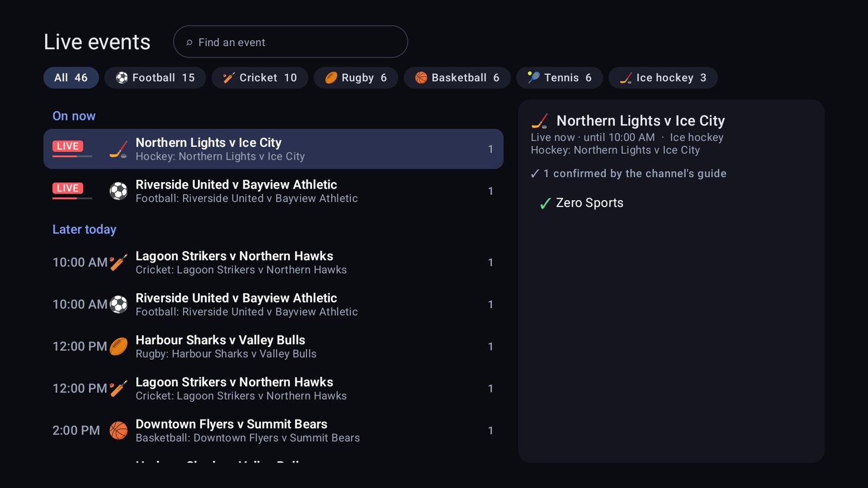The image size is (868, 488).
Task: Click basketball icon in Downtown Flyers row
Action: click(118, 431)
